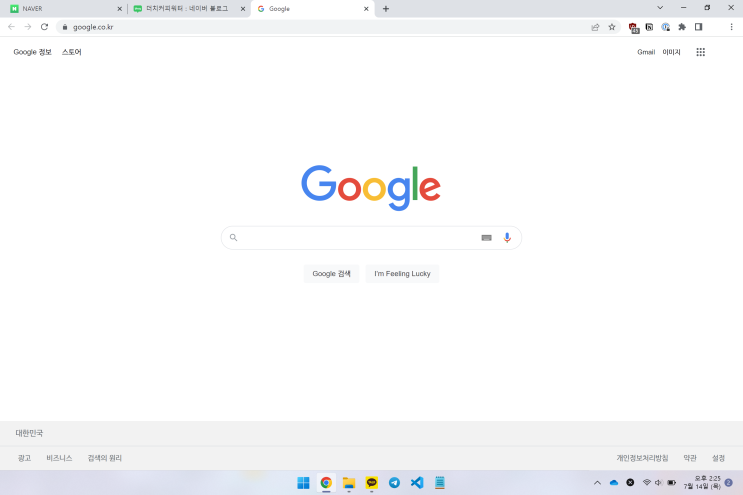Screen dimensions: 743x495
Task: Open the volume speaker tray icon
Action: click(659, 483)
